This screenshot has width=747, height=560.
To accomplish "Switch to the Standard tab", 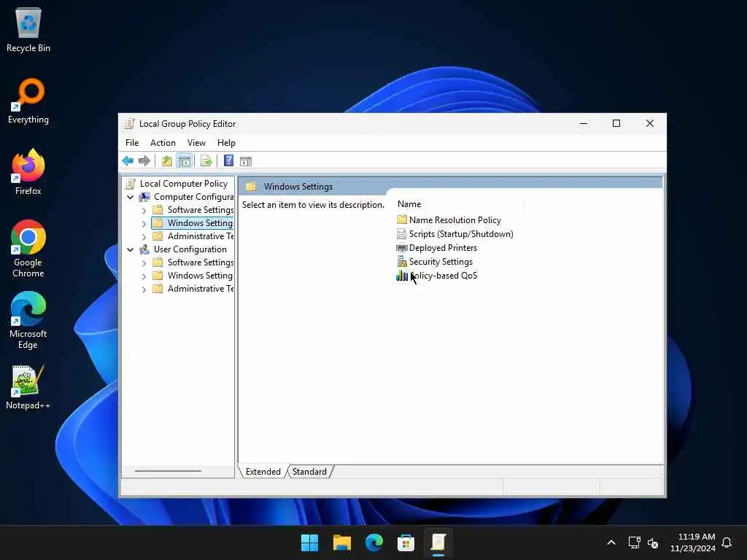I will (309, 472).
